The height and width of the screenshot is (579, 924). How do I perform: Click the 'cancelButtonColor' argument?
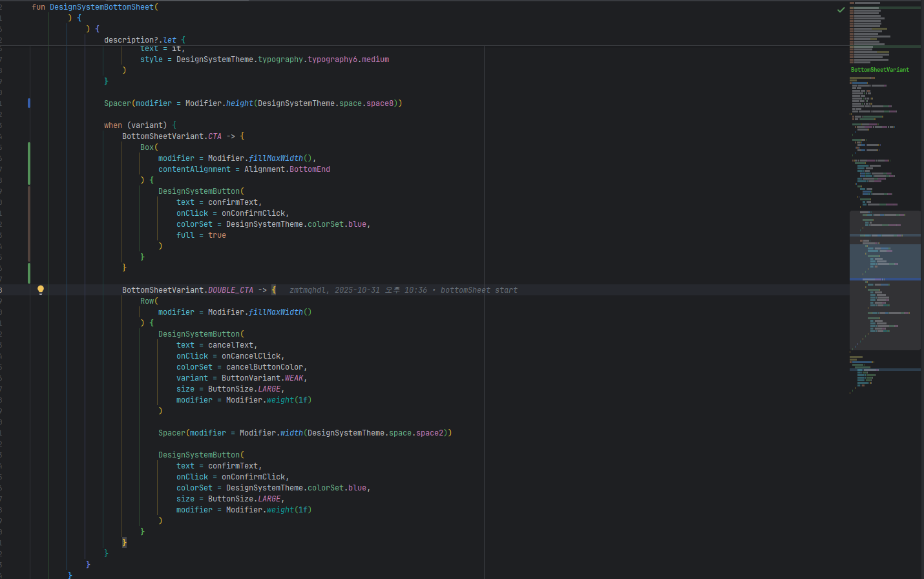264,367
